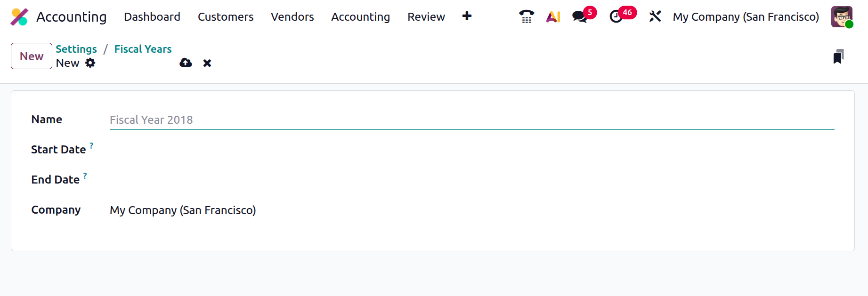The image size is (868, 296).
Task: Open the Settings breadcrumb link
Action: click(x=76, y=49)
